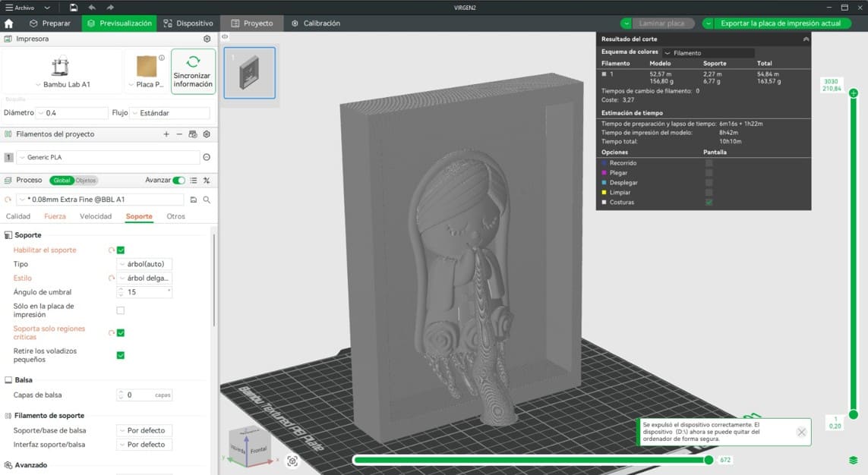Viewport: 868px width, 475px height.
Task: Undo the last action with the arrow
Action: pos(92,7)
